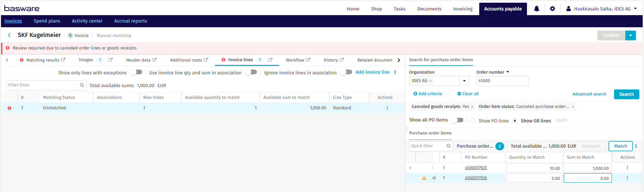Open the notifications bell
644x192 pixels.
tap(536, 9)
